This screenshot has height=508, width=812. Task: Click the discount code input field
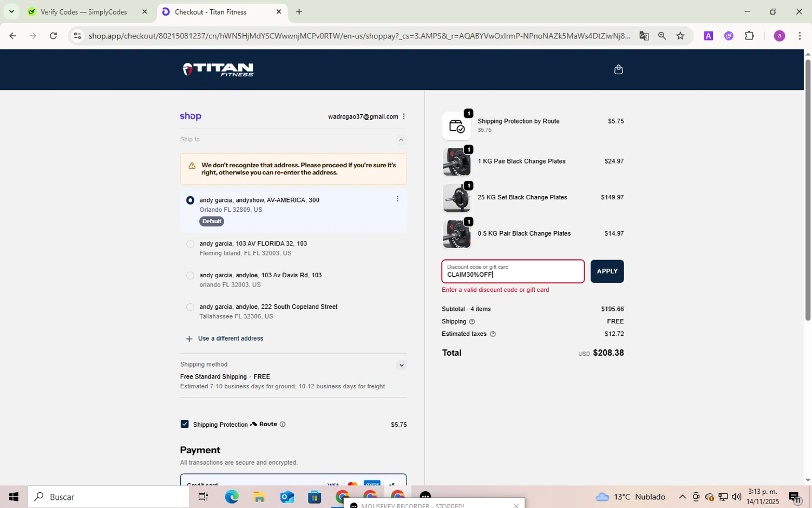coord(513,271)
